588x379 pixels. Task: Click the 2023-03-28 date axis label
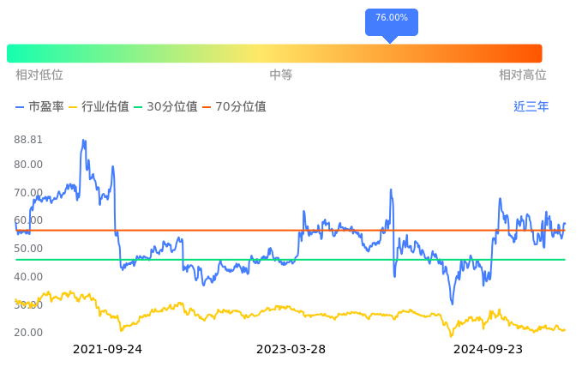(291, 349)
